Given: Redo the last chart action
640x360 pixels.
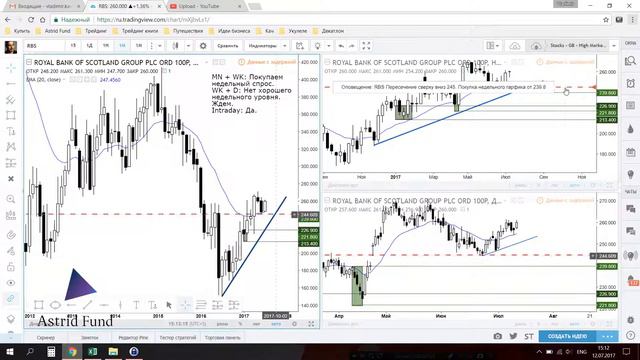Looking at the screenshot, I should (x=351, y=46).
